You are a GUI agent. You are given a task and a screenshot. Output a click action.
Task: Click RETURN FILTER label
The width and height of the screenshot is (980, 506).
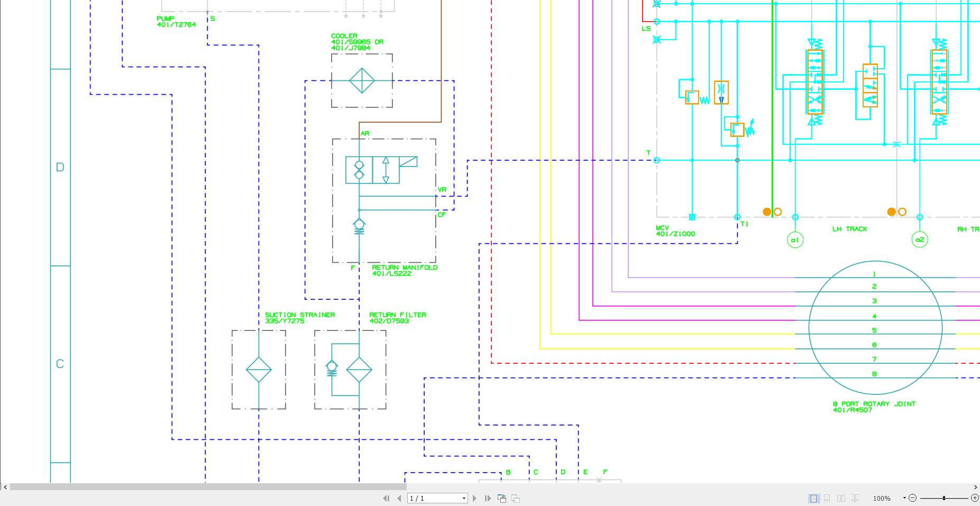coord(398,315)
